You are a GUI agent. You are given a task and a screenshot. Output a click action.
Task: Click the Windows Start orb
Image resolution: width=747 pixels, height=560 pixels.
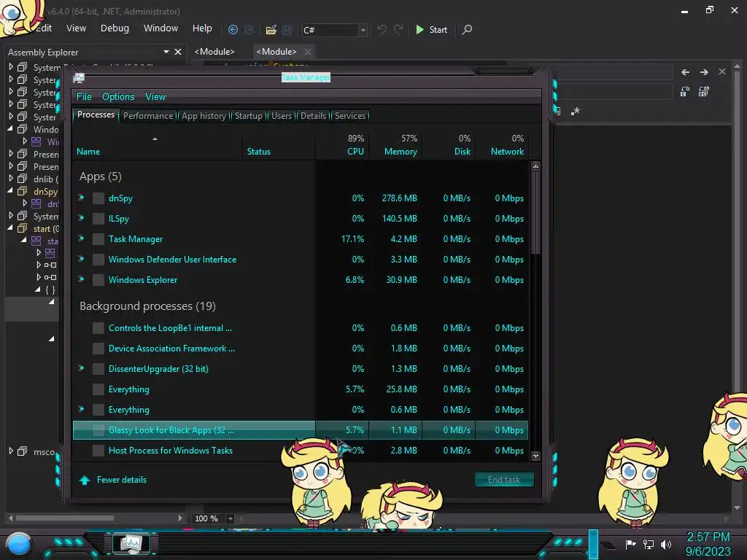19,544
